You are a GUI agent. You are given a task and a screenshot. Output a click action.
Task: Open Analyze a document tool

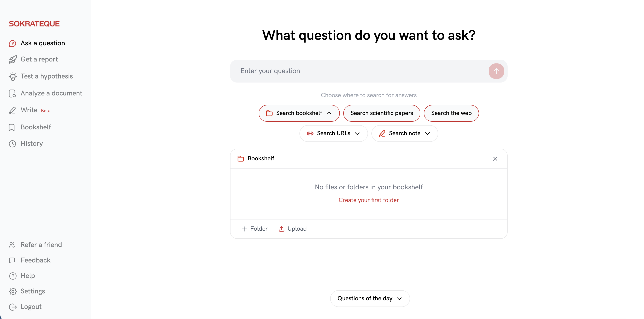click(51, 93)
